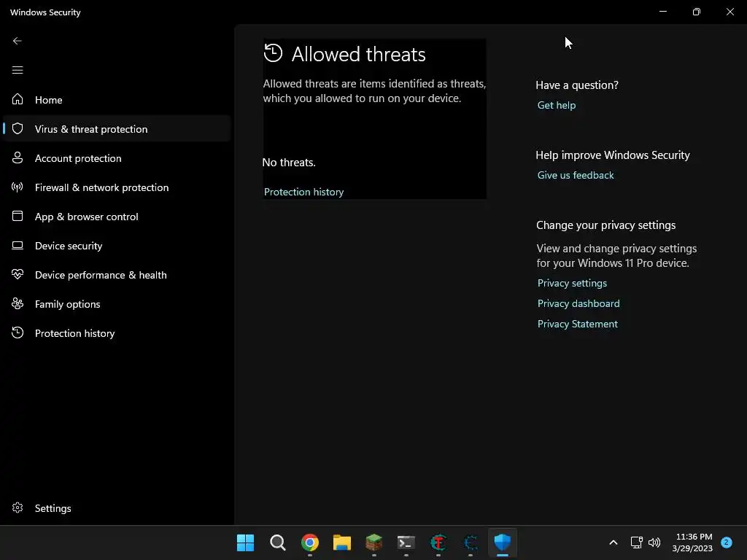The image size is (747, 560).
Task: Open File Explorer from taskbar
Action: click(x=341, y=542)
